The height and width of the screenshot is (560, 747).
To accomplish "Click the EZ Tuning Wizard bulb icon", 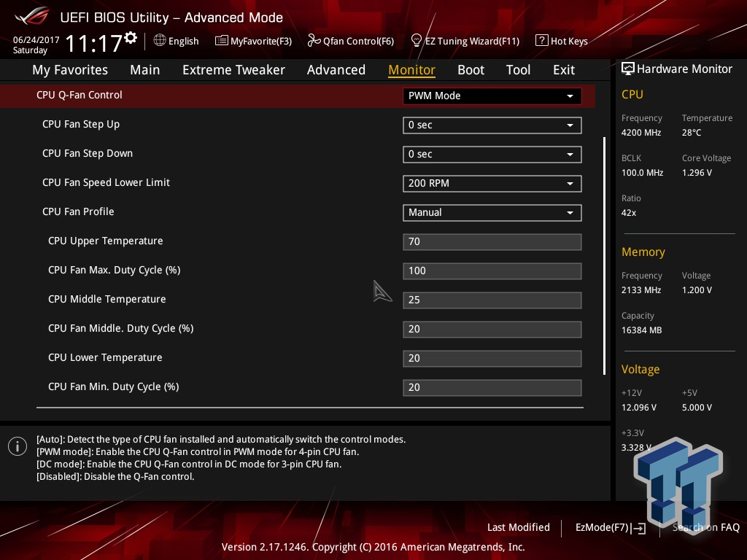I will point(416,41).
